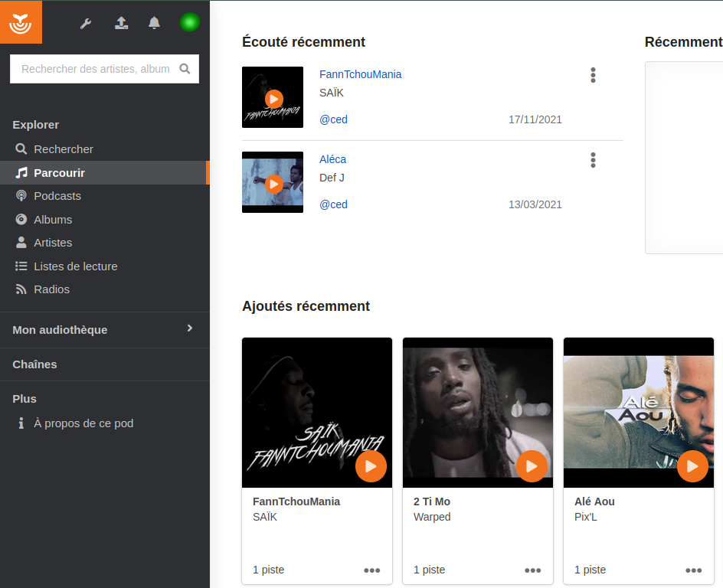The height and width of the screenshot is (588, 723).
Task: Open more options on FannTchouMania album card
Action: click(371, 570)
